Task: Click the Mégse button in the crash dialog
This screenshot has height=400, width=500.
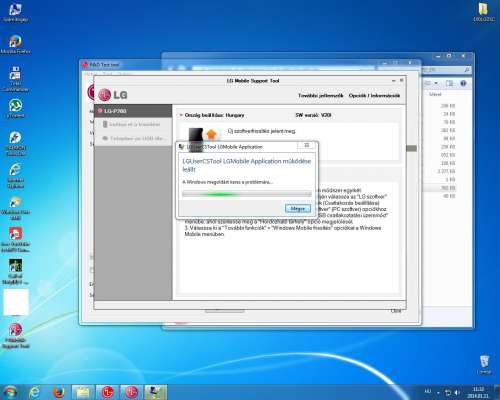Action: 298,209
